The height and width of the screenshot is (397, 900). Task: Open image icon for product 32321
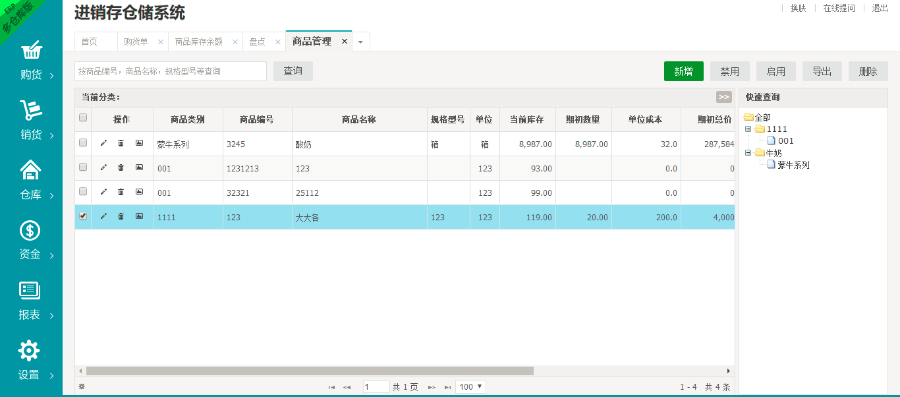click(x=139, y=192)
